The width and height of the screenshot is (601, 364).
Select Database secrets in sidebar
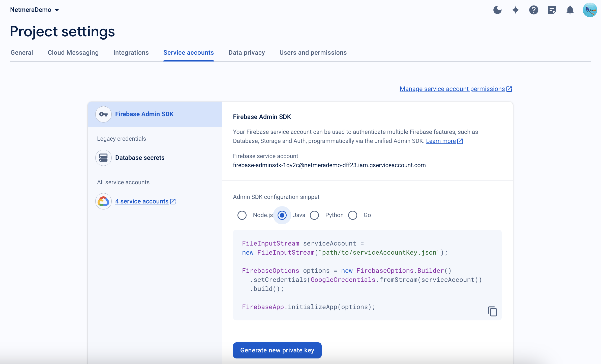[140, 158]
